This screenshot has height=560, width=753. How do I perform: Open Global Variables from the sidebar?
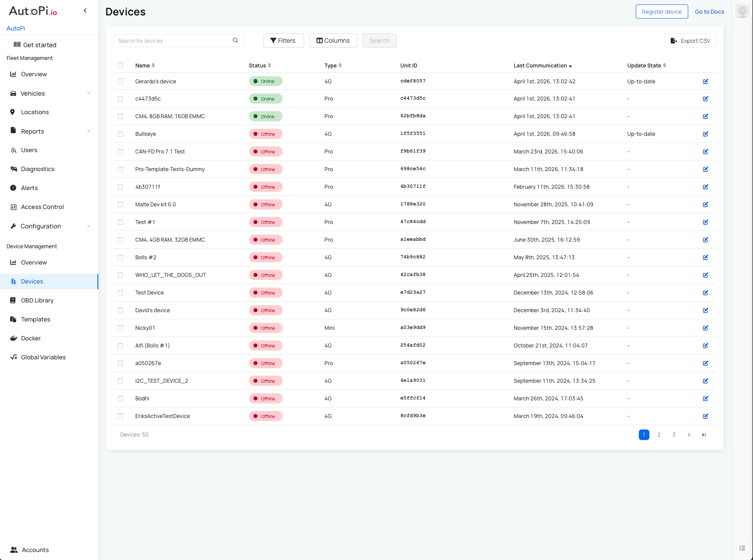pos(43,357)
